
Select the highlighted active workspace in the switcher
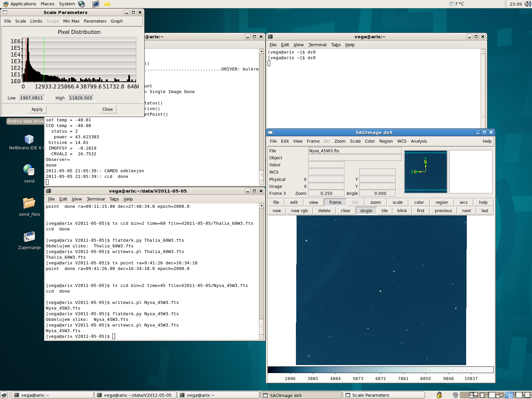click(x=509, y=395)
